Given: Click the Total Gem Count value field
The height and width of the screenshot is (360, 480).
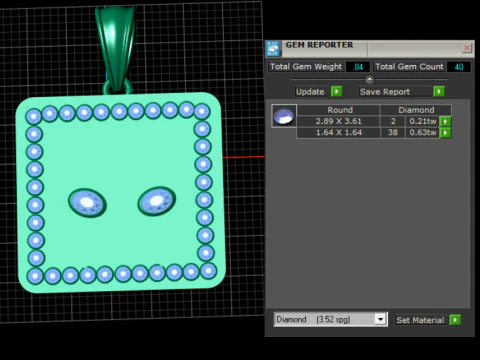Looking at the screenshot, I should click(459, 67).
